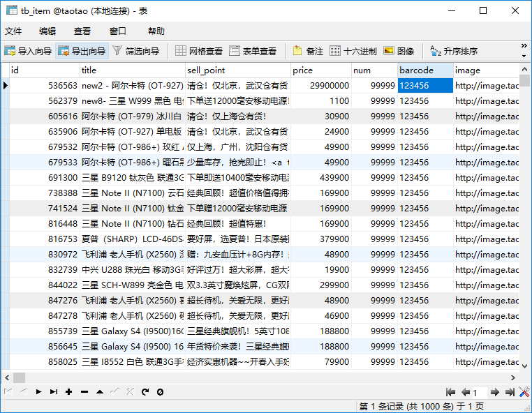Go to previous page arrow
This screenshot has width=532, height=413.
coord(466,392)
